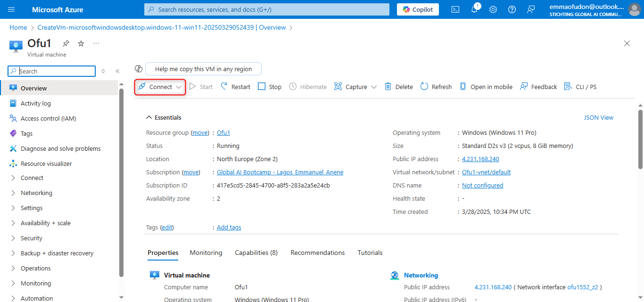Pin Ofu1 to dashboard
Image resolution: width=644 pixels, height=302 pixels.
pos(66,43)
